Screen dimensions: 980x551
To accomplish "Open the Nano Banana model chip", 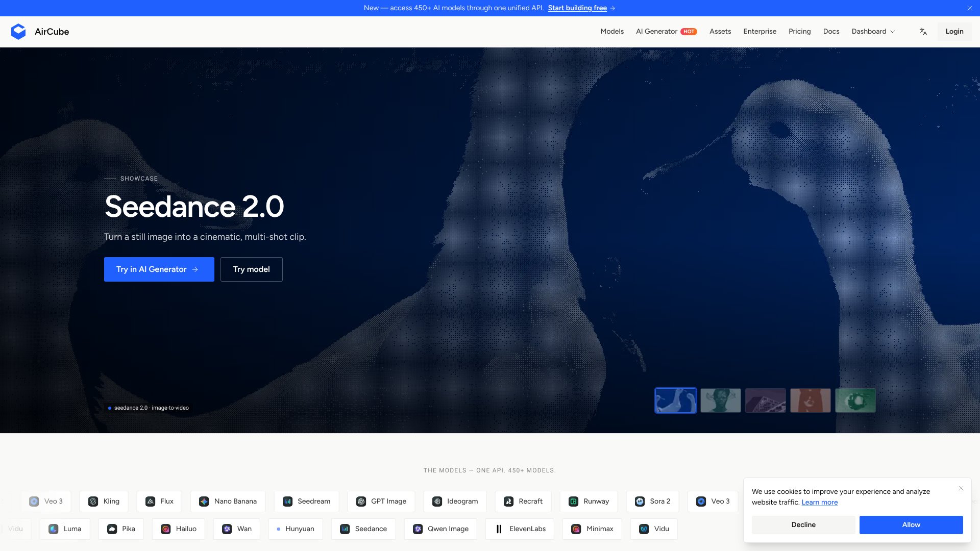I will (228, 502).
